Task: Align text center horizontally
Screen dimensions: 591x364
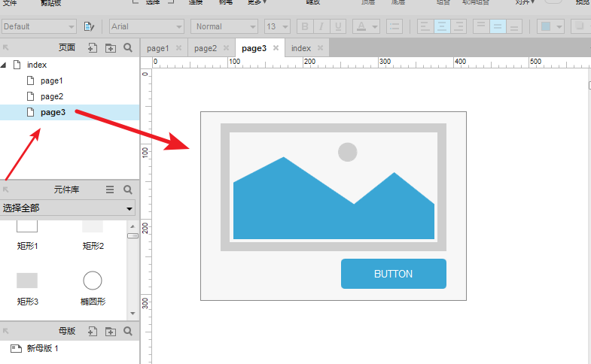Action: (442, 26)
